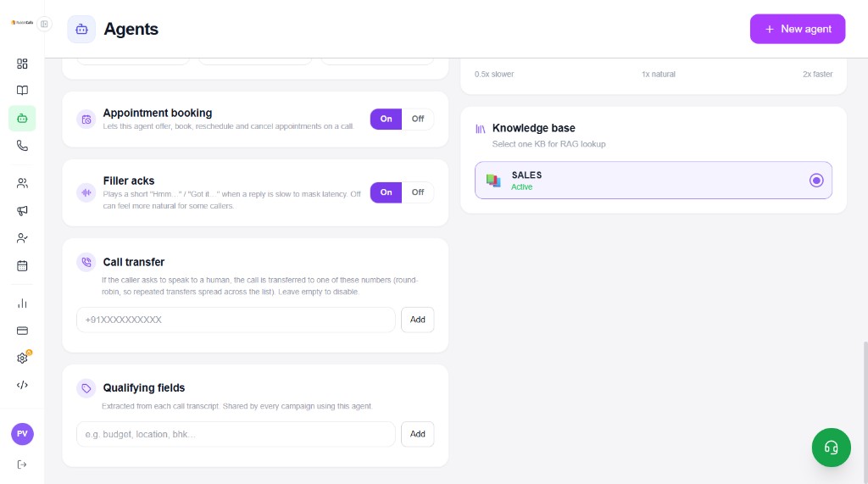
Task: Click the 'SALES' knowledge base name
Action: coord(526,175)
